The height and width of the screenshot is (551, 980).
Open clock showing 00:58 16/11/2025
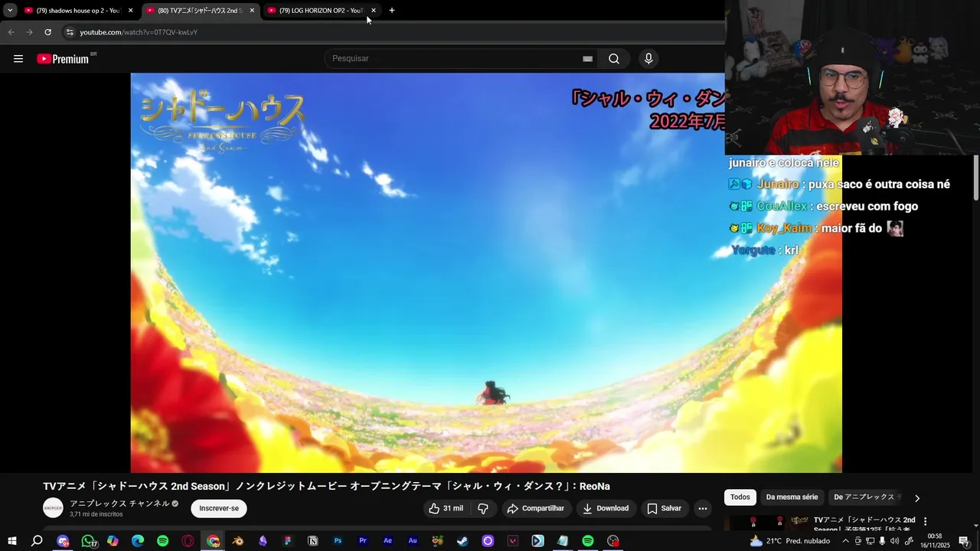(x=935, y=541)
